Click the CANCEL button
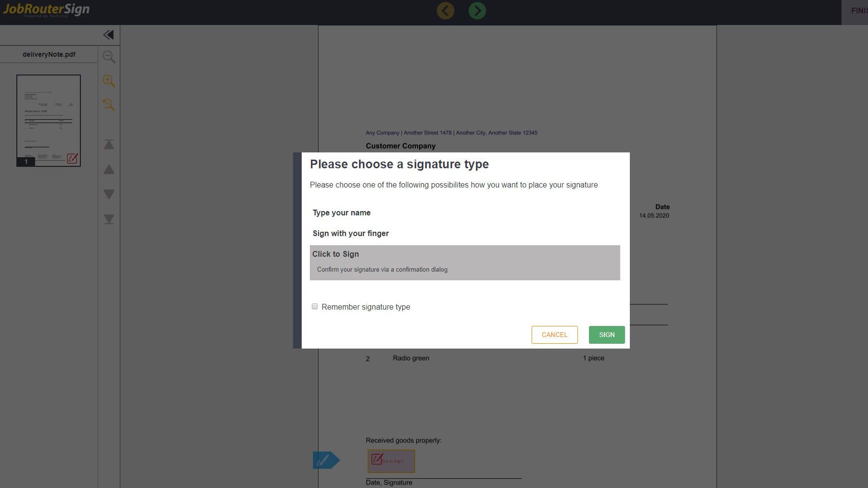The height and width of the screenshot is (488, 868). pyautogui.click(x=554, y=335)
